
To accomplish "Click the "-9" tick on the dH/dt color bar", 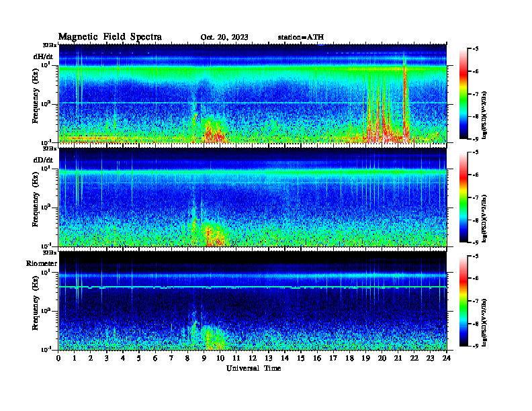I will (x=476, y=139).
